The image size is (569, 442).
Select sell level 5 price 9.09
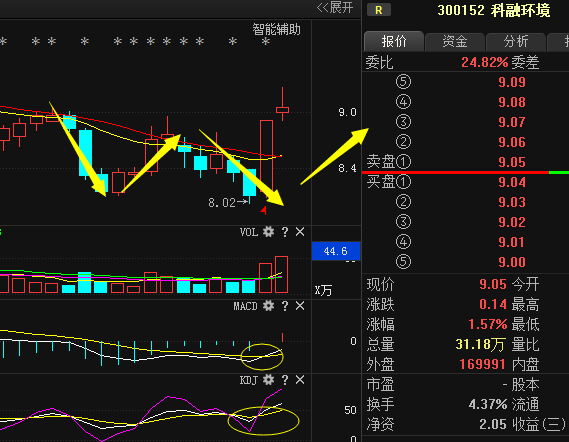point(512,82)
